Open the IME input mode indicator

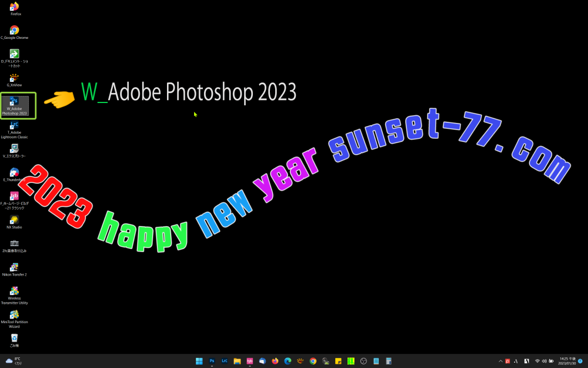526,362
